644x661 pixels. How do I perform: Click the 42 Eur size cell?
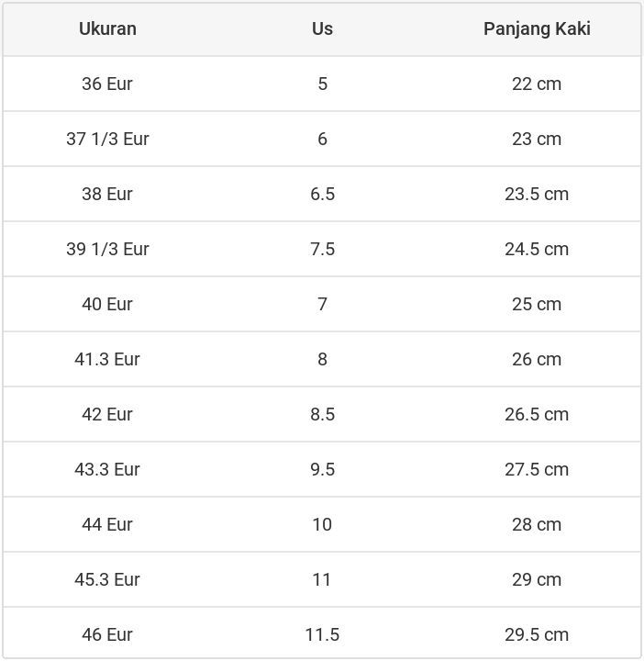coord(107,414)
